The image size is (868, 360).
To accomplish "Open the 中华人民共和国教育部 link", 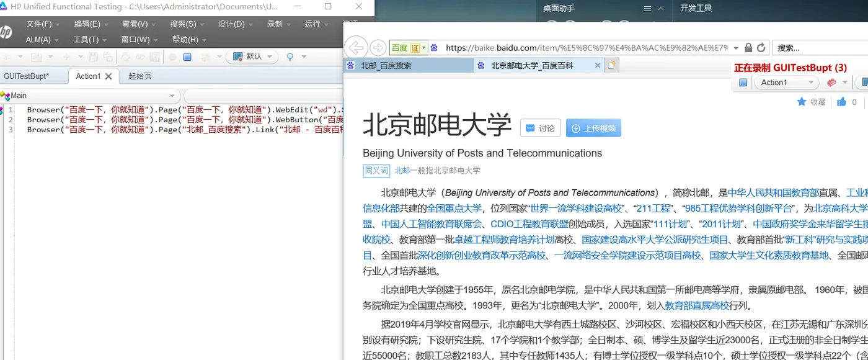I will pyautogui.click(x=774, y=192).
